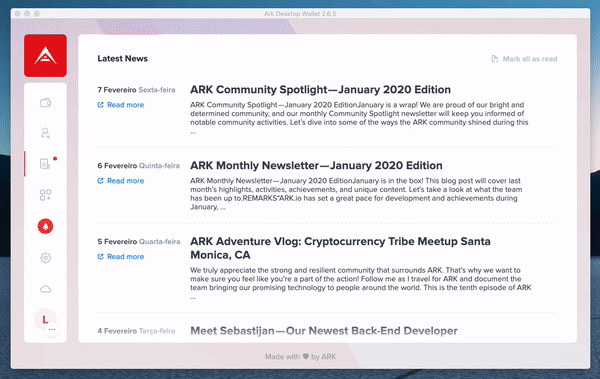Open the profile avatar labeled L
Viewport: 600px width, 379px height.
pyautogui.click(x=45, y=319)
